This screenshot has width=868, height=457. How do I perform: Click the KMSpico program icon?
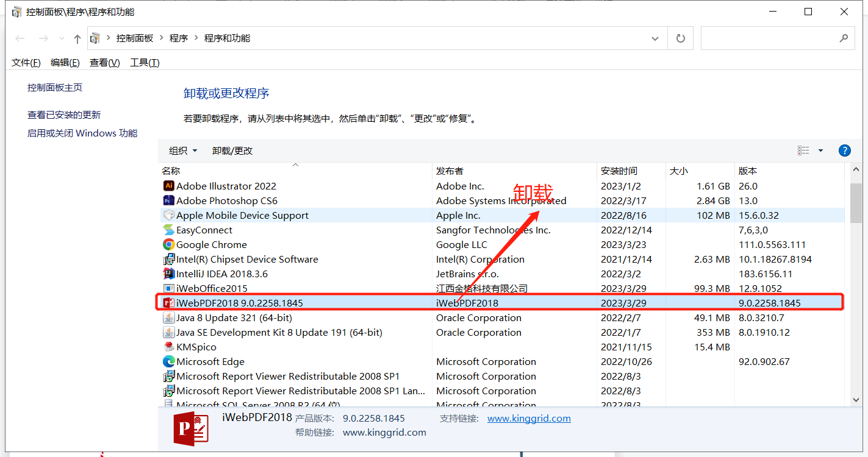[x=169, y=347]
